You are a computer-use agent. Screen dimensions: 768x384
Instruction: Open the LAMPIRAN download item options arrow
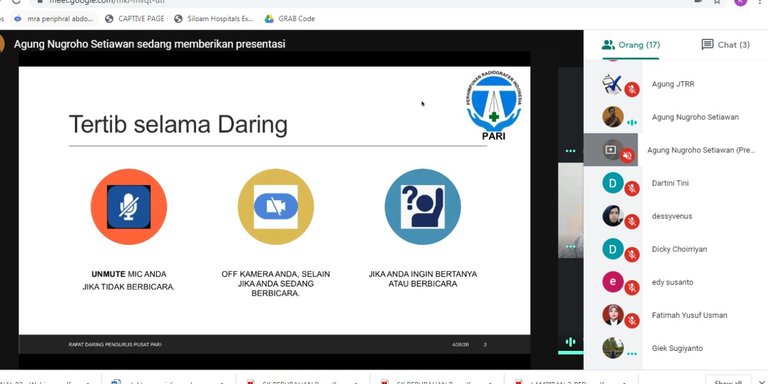click(x=624, y=382)
